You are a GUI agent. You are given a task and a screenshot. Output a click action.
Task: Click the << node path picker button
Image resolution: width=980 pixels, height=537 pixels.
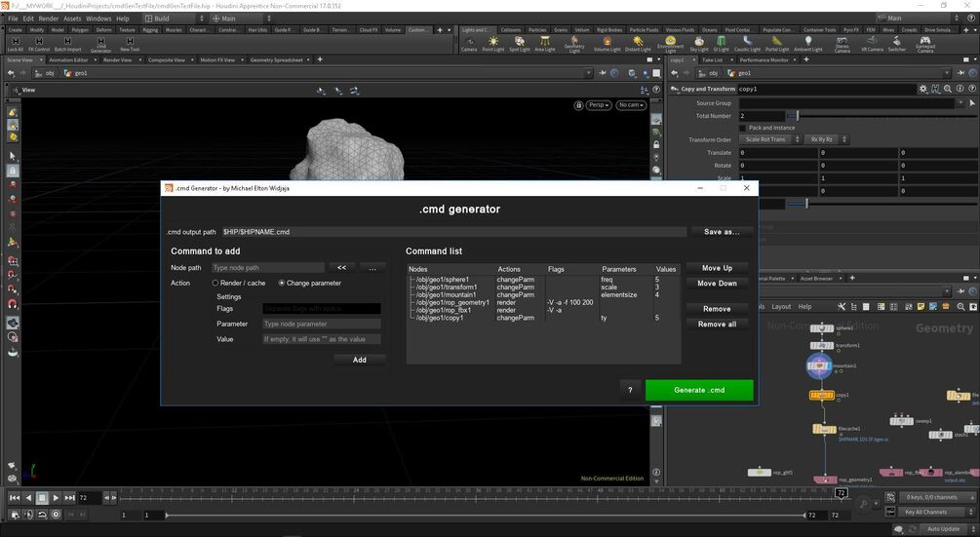tap(341, 267)
